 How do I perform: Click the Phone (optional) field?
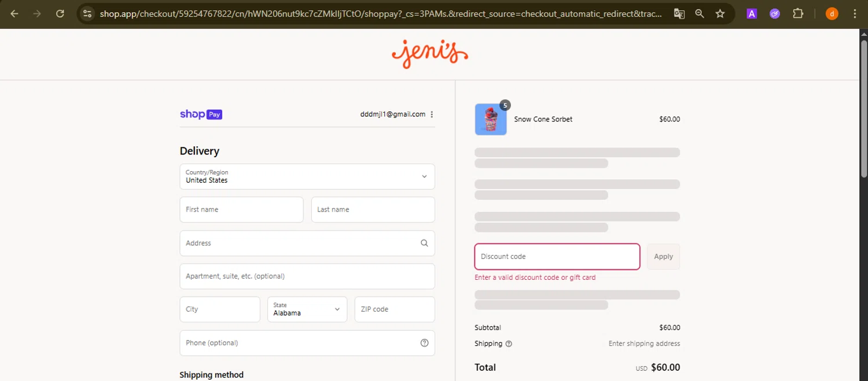tap(307, 343)
